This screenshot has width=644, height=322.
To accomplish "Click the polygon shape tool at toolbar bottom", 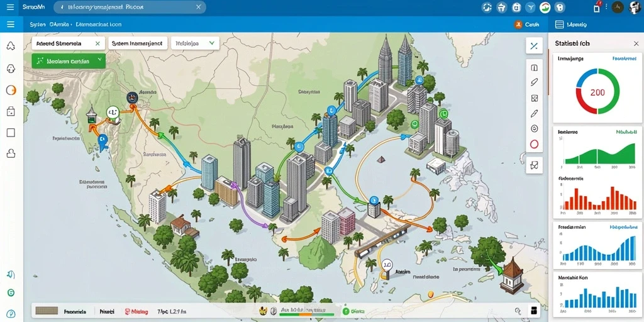I will click(x=534, y=165).
